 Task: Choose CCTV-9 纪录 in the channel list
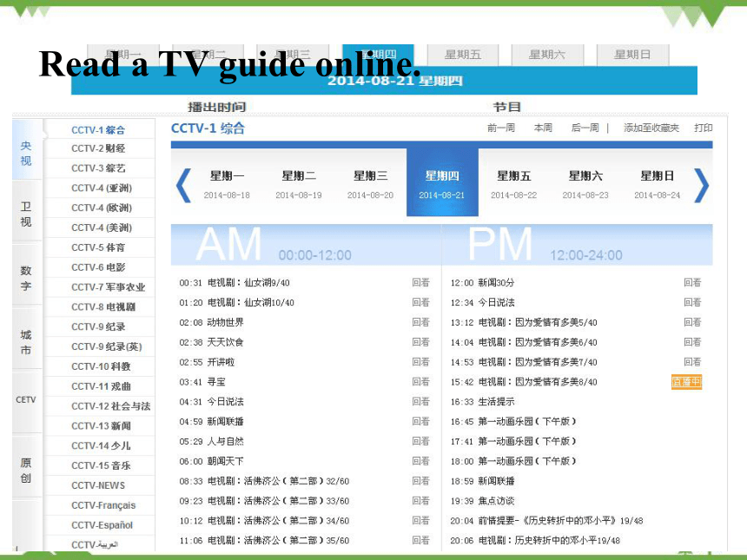99,327
